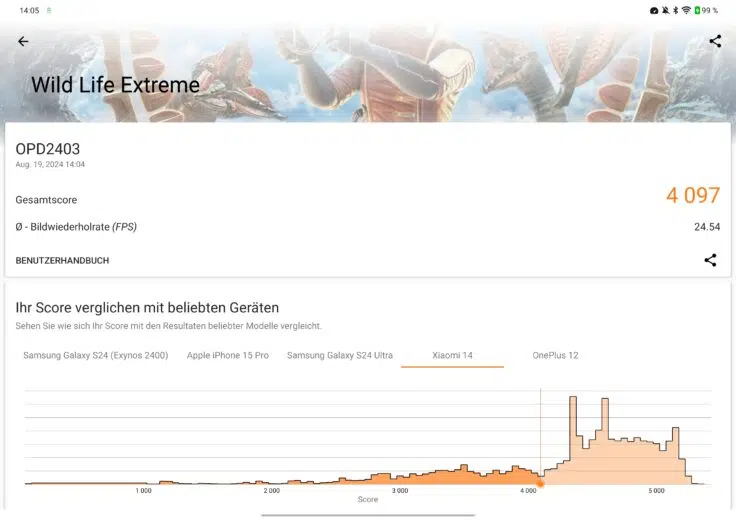Viewport: 736px width, 520px height.
Task: Tap the status bar clock 14:05
Action: [x=29, y=10]
